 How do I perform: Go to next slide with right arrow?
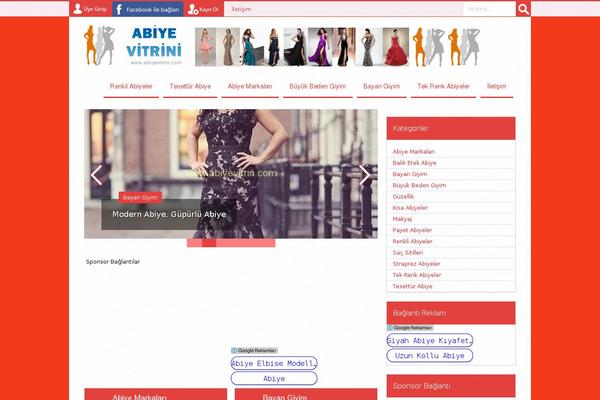pos(365,175)
